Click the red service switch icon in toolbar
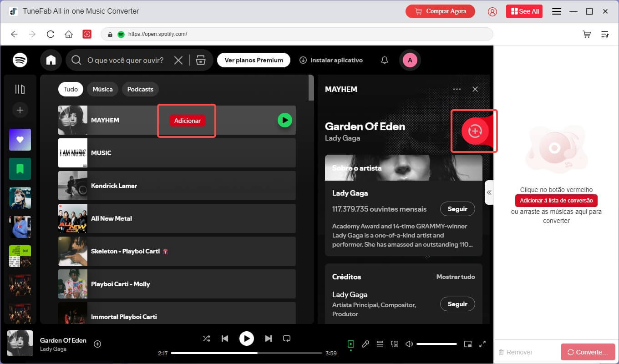 point(87,34)
